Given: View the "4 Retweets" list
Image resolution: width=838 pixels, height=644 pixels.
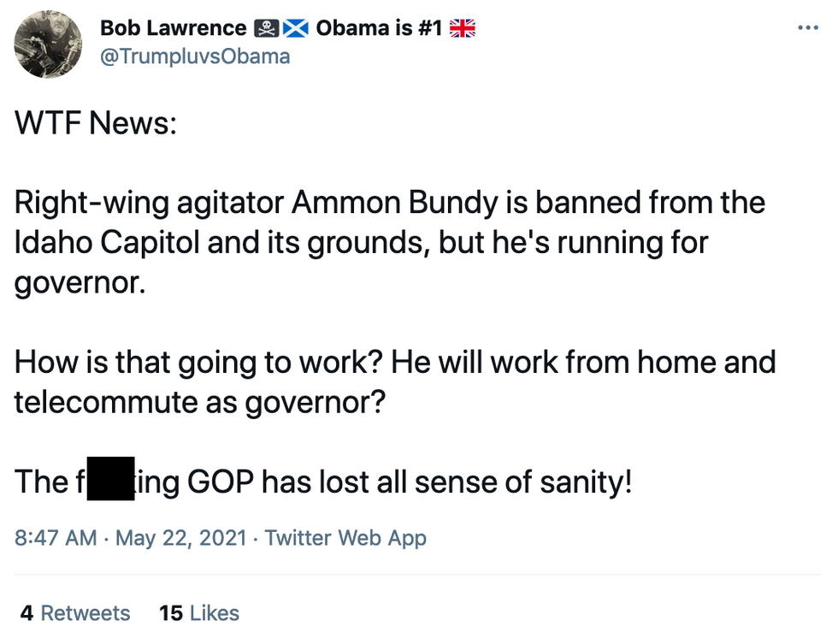Looking at the screenshot, I should click(x=75, y=612).
